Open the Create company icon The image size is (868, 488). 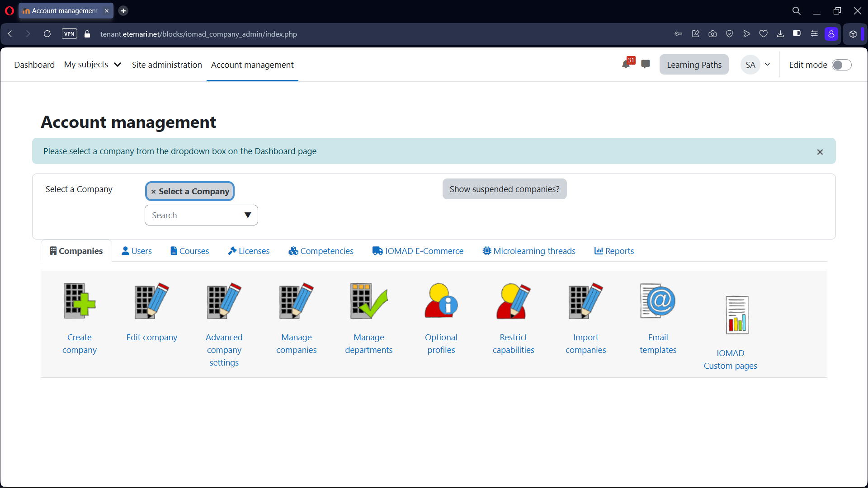tap(80, 301)
